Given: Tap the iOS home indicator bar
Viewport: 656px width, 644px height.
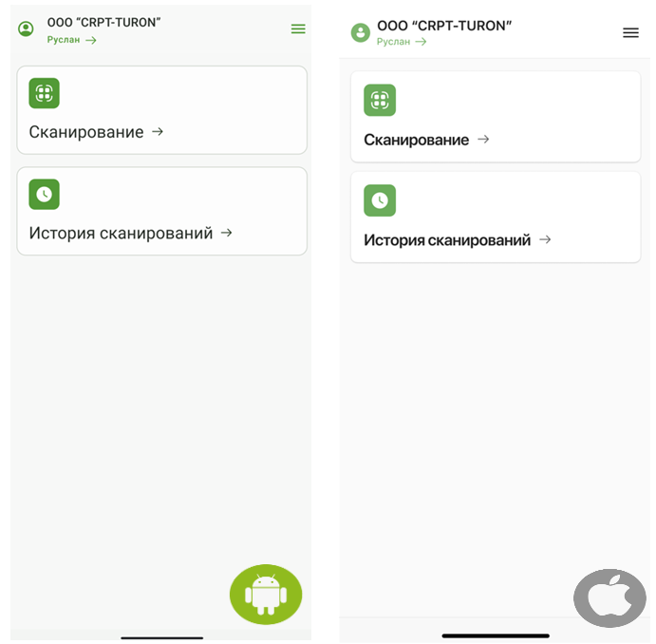Looking at the screenshot, I should pos(496,636).
